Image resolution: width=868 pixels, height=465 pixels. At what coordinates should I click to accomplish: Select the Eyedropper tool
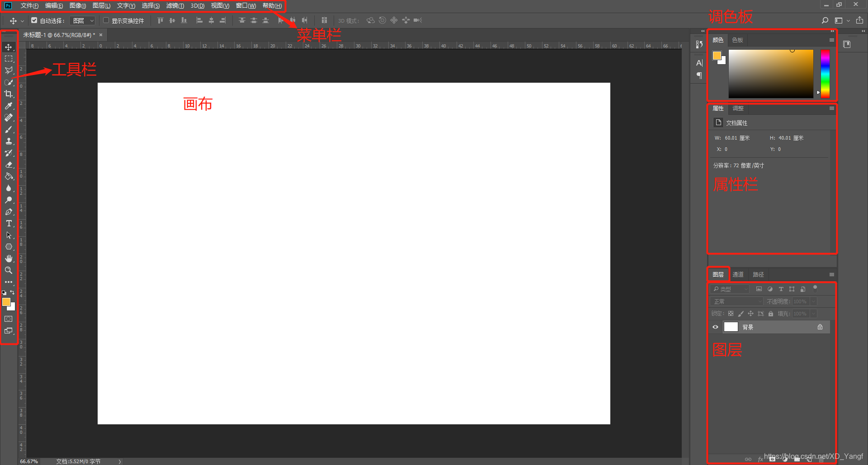(9, 106)
